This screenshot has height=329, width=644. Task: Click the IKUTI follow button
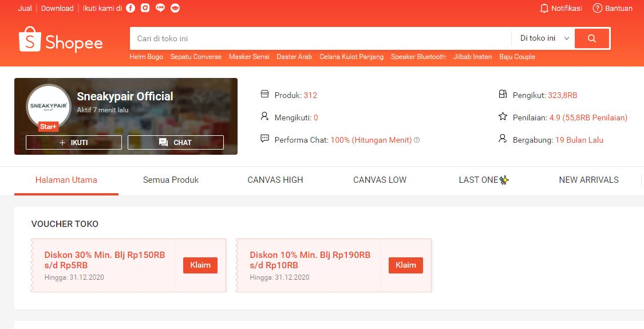74,142
